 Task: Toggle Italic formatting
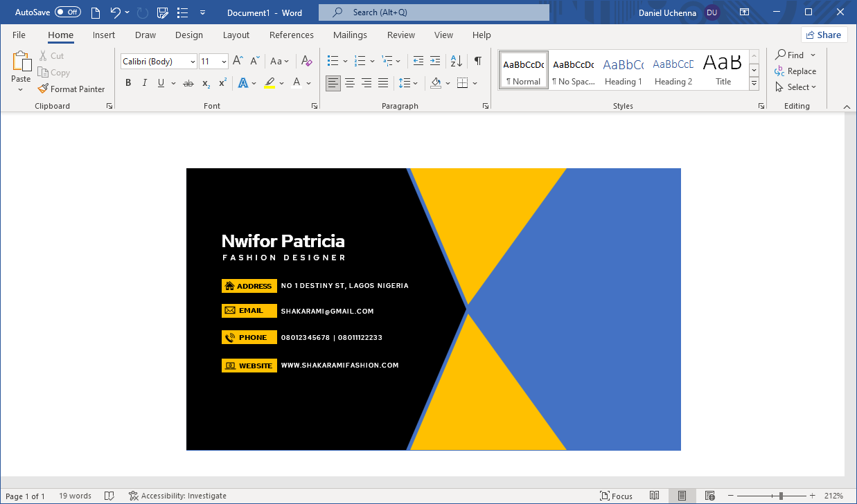[145, 83]
